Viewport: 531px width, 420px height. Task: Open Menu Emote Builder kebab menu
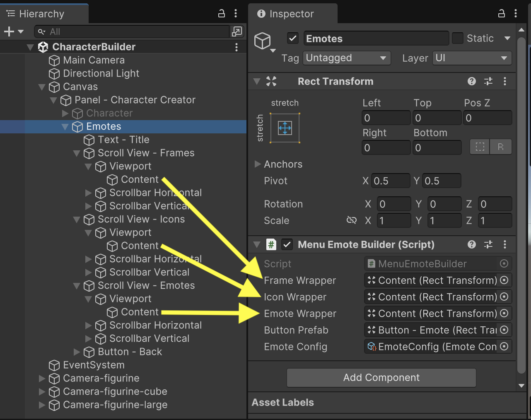pos(504,244)
